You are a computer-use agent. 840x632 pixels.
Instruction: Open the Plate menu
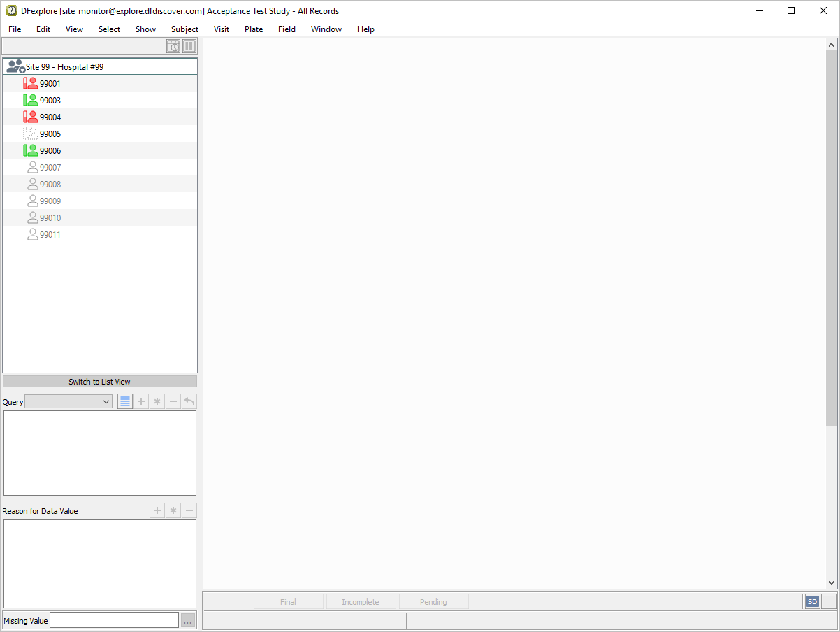pos(254,29)
